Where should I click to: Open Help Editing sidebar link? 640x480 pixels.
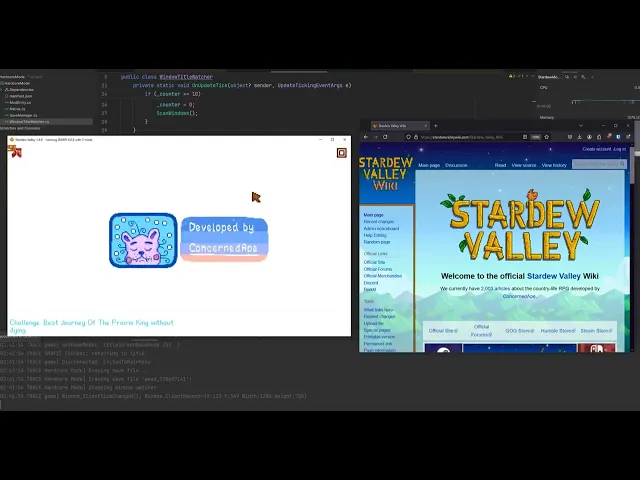375,235
